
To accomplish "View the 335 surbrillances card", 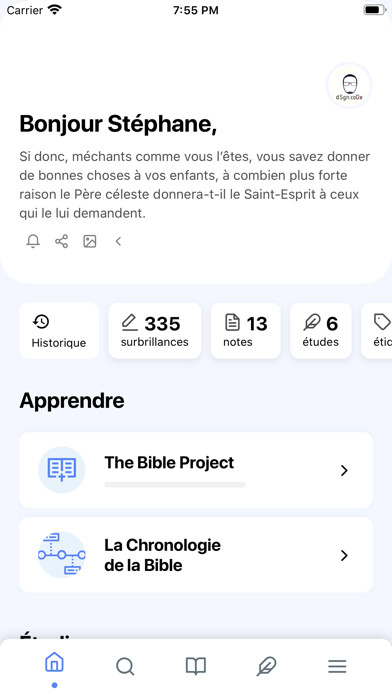I will point(154,331).
